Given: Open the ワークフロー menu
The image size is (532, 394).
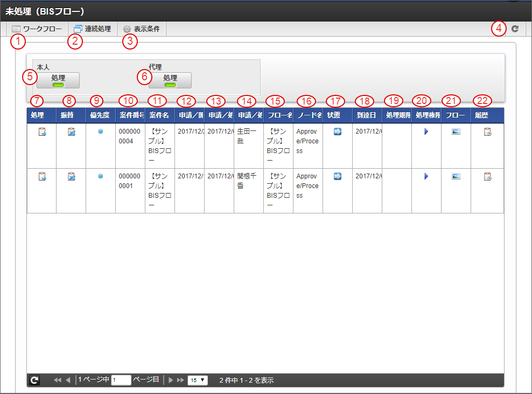Looking at the screenshot, I should pyautogui.click(x=37, y=29).
